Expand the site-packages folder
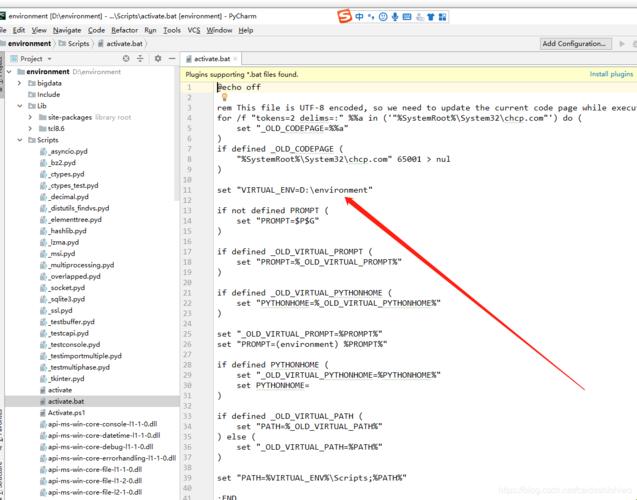 point(30,117)
